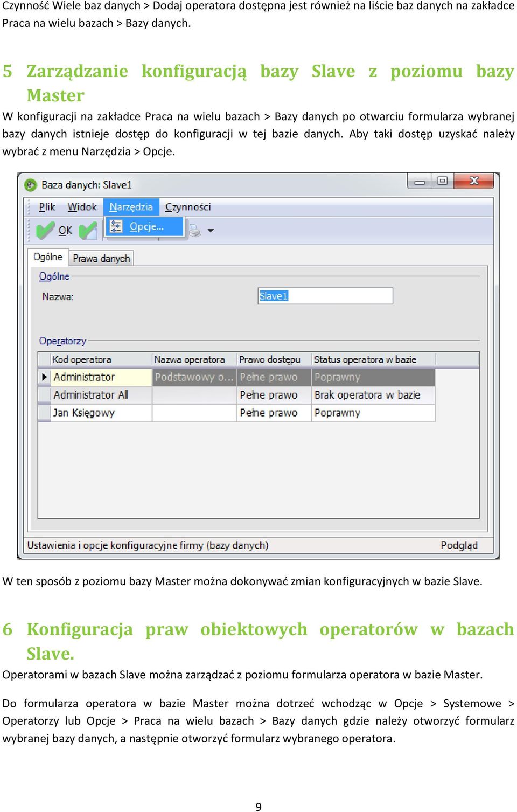517x812 pixels.
Task: Click the Kod operatora column header
Action: point(101,359)
